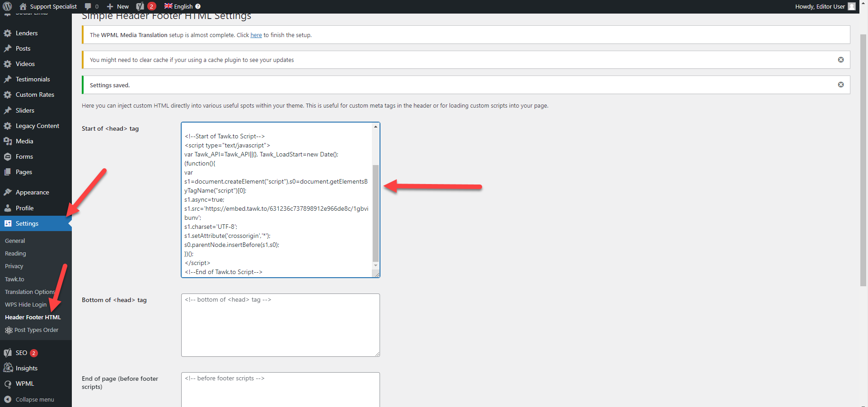
Task: Go to Testimonials menu
Action: pyautogui.click(x=33, y=79)
